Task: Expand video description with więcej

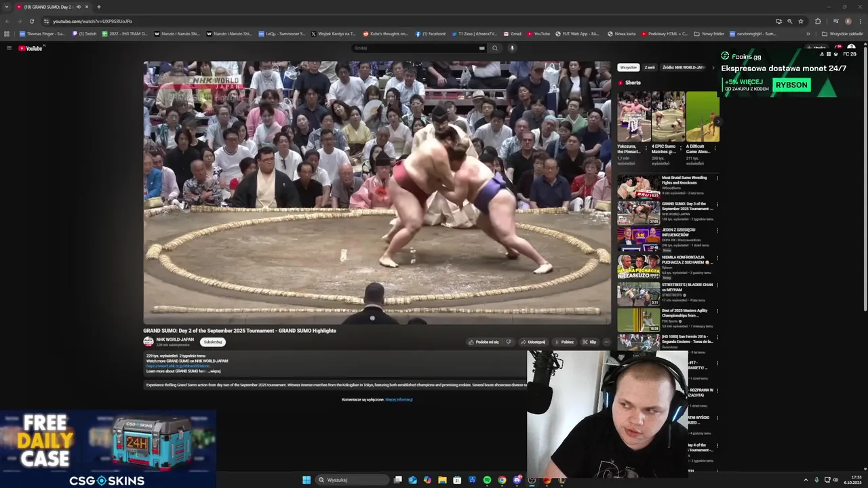Action: click(214, 371)
